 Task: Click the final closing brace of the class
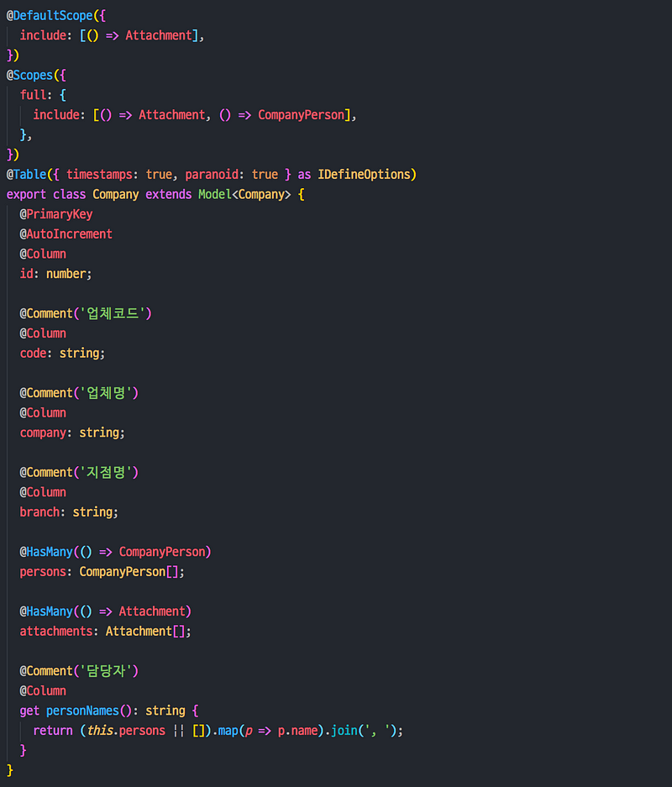coord(10,770)
